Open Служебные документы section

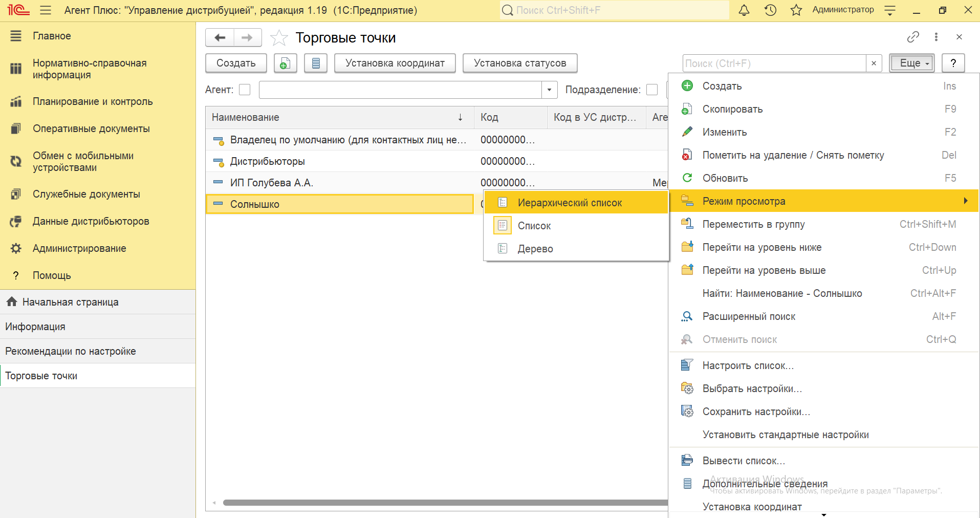tap(98, 194)
